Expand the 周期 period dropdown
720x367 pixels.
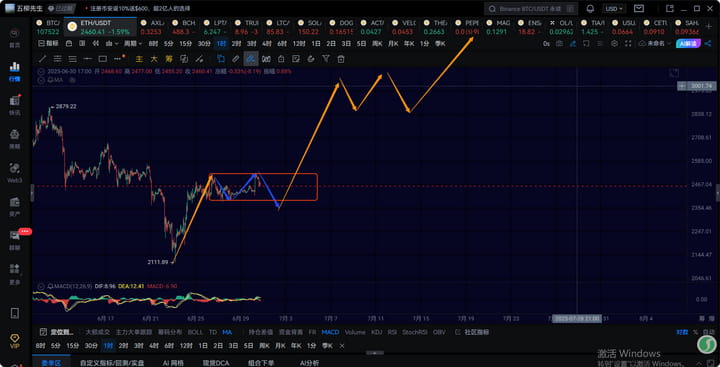coord(134,44)
